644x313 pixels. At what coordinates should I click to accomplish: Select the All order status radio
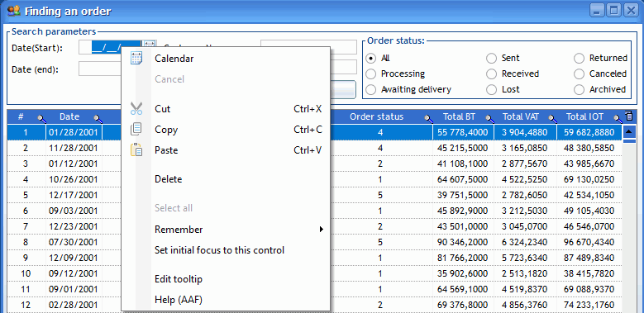click(371, 59)
